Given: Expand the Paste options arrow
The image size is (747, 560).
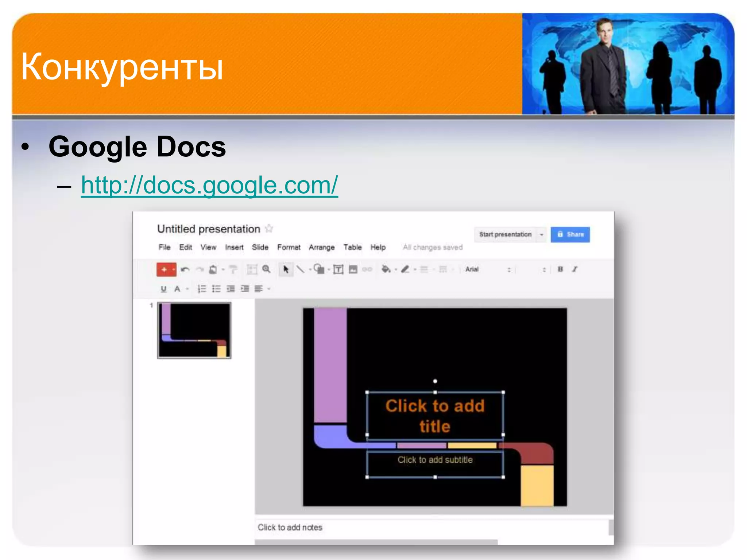Looking at the screenshot, I should pos(223,270).
